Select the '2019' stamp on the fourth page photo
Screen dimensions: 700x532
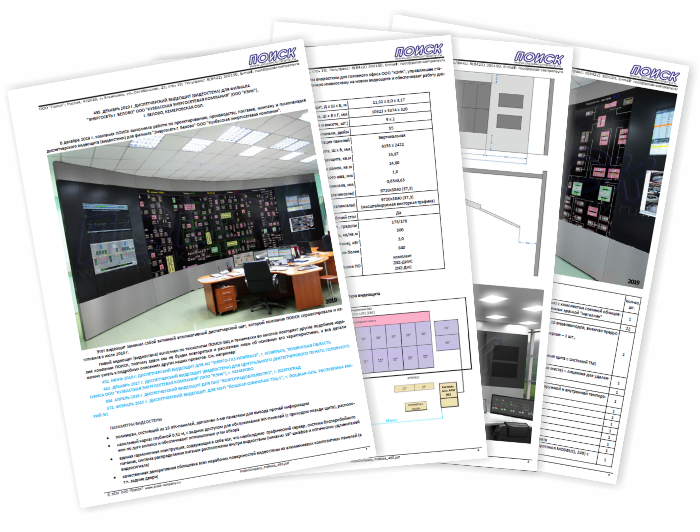click(633, 282)
